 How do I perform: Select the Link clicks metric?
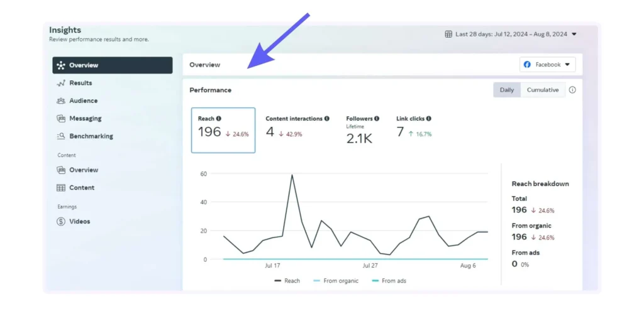pos(413,127)
